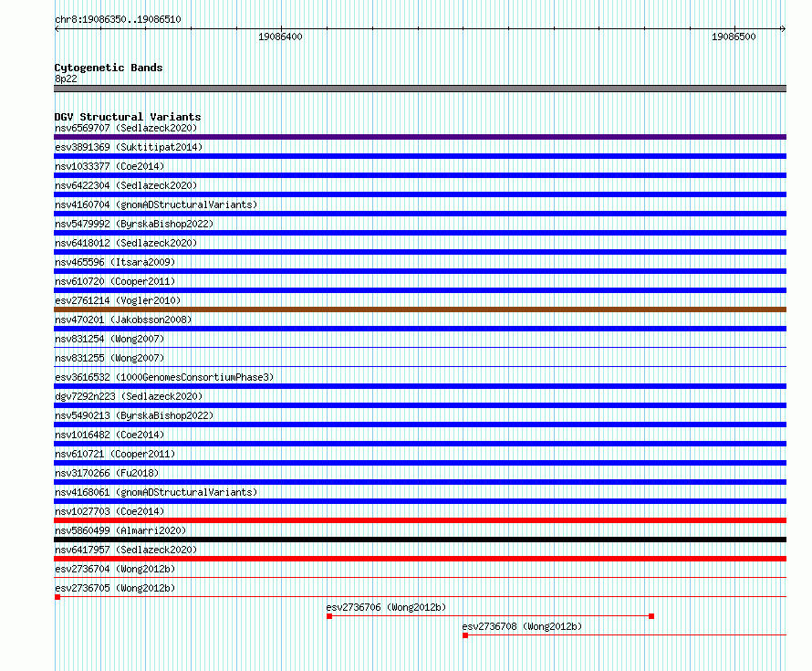Open variant nsv3170266 (Fu2018)
The height and width of the screenshot is (671, 812).
tap(107, 473)
